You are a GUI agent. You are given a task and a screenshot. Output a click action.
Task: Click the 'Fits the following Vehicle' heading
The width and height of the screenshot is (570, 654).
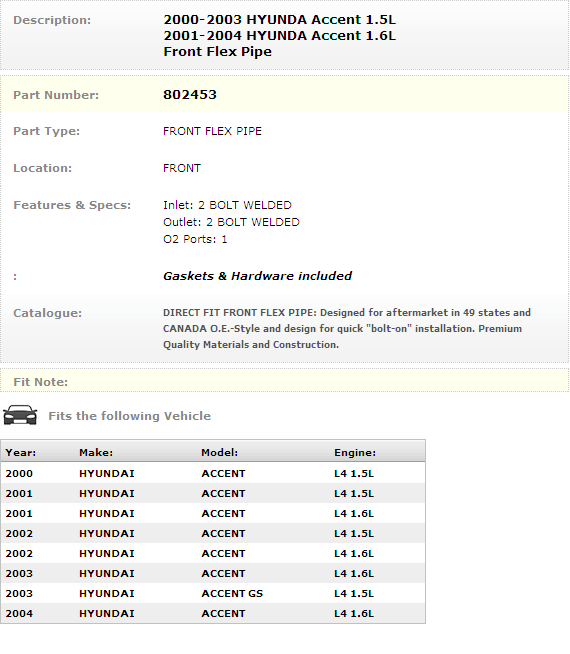tap(129, 416)
